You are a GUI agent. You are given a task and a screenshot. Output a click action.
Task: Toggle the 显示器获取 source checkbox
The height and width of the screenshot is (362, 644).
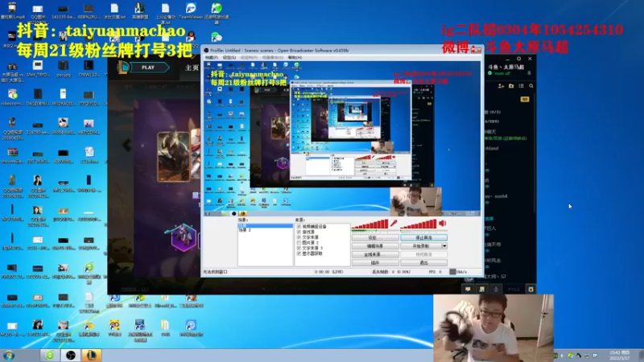[x=299, y=253]
